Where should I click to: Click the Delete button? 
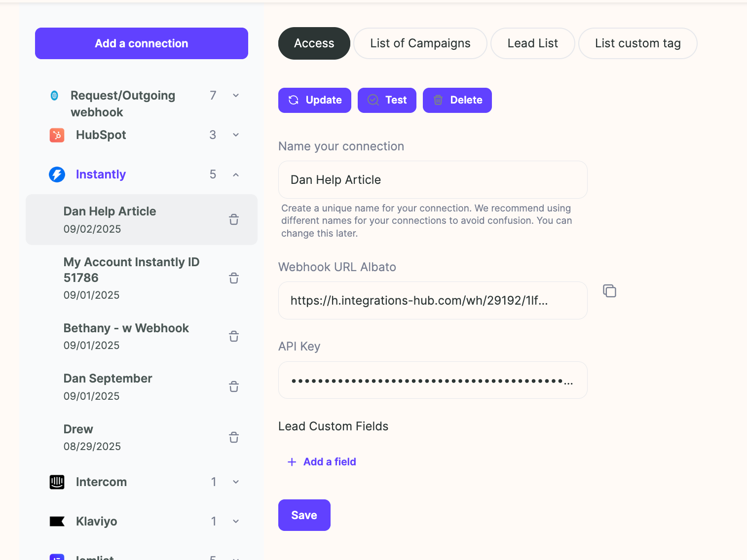457,100
